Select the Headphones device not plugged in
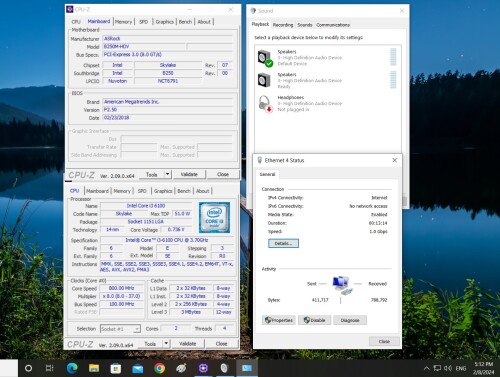 [x=327, y=103]
